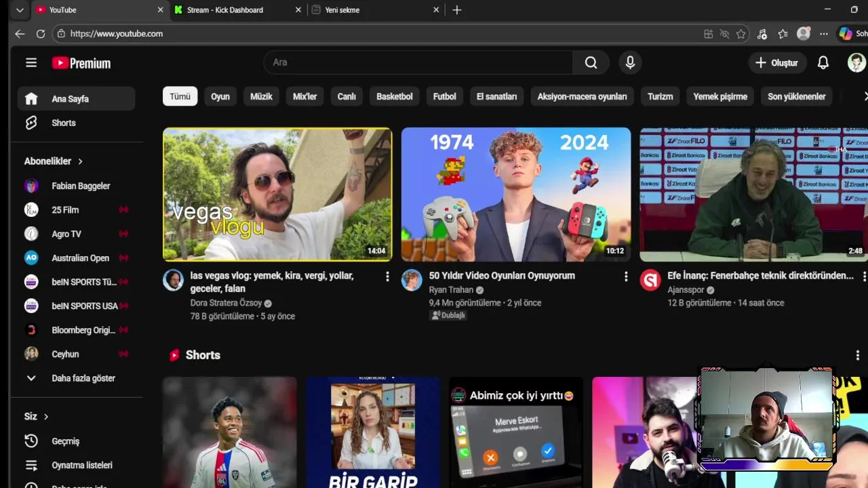Viewport: 868px width, 488px height.
Task: Select the Basketbol filter chip
Action: [395, 96]
